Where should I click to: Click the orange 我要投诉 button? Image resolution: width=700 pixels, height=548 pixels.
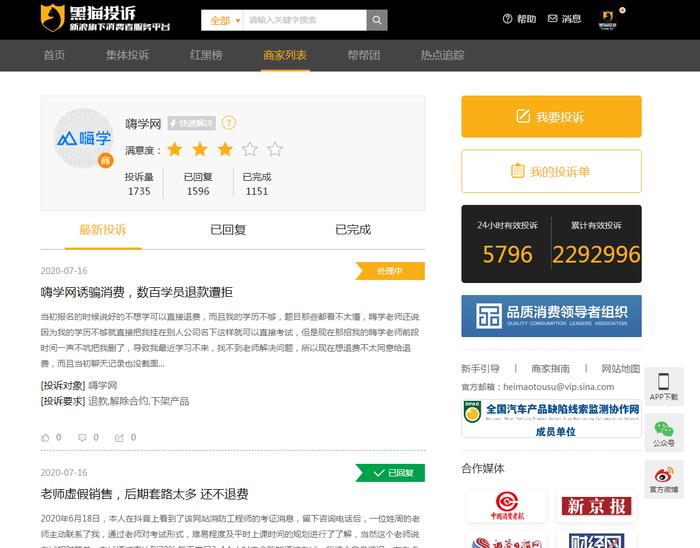point(551,116)
